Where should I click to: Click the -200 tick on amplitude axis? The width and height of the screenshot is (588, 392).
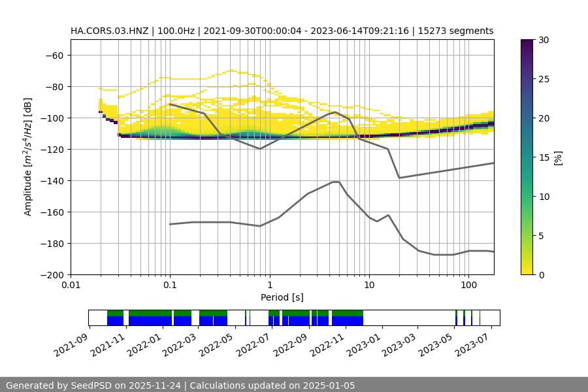[54, 275]
